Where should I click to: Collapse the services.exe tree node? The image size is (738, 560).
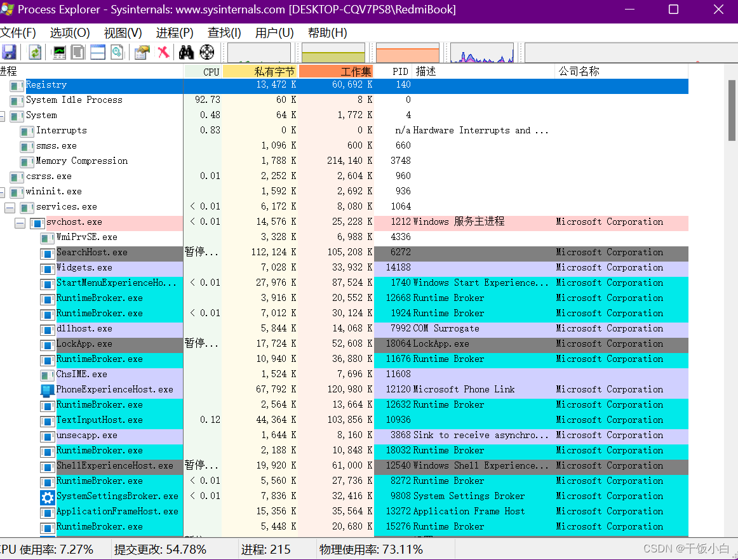(10, 208)
